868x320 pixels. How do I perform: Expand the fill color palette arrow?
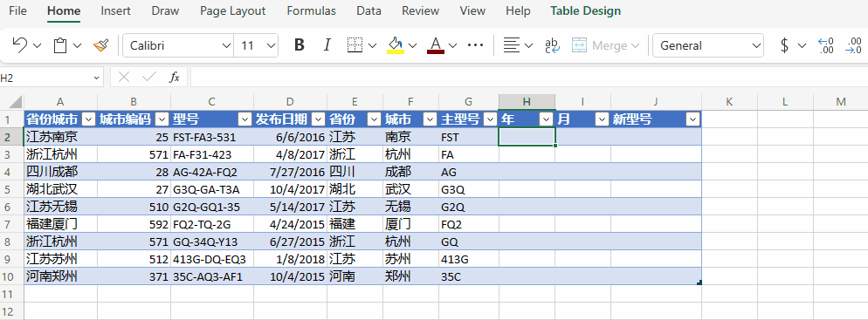pos(412,45)
